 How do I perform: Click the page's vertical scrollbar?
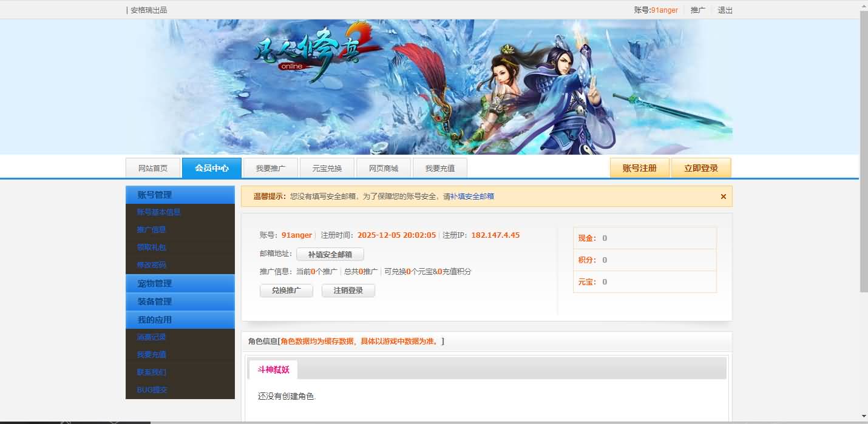[863, 152]
